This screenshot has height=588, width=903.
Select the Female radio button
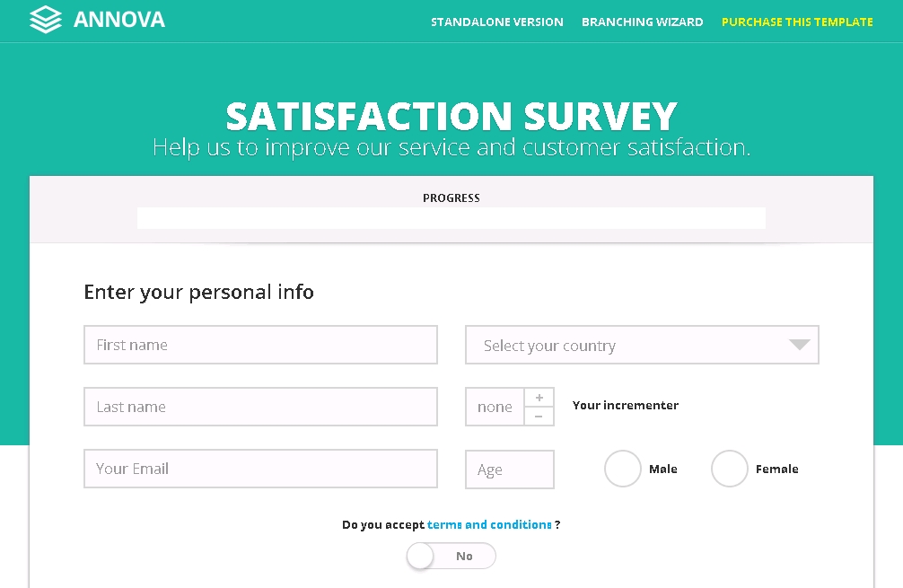coord(729,469)
